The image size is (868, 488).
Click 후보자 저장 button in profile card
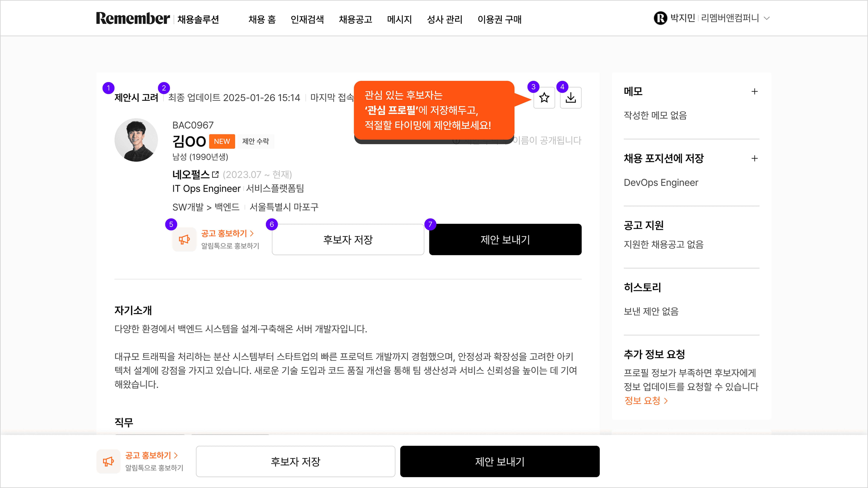pos(348,239)
